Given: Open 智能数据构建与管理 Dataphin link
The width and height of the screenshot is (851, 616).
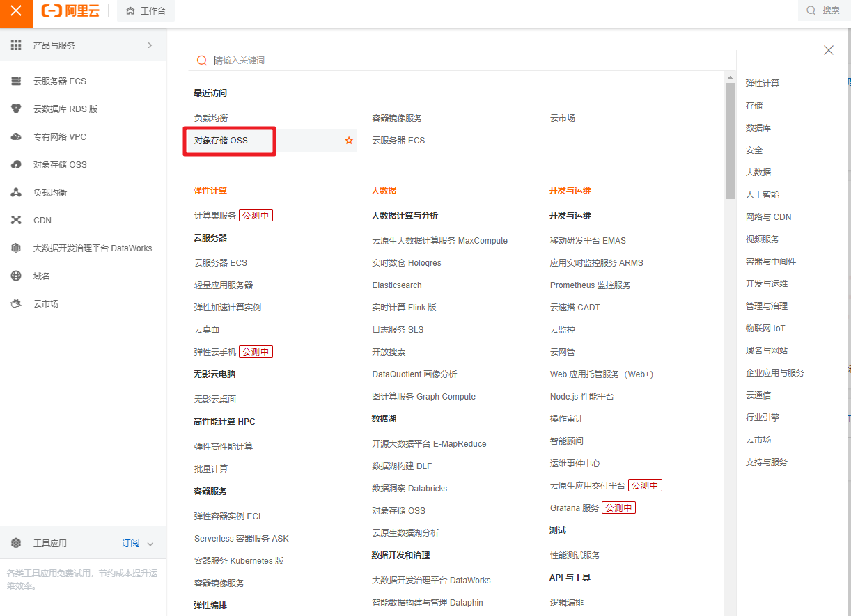Looking at the screenshot, I should [428, 603].
